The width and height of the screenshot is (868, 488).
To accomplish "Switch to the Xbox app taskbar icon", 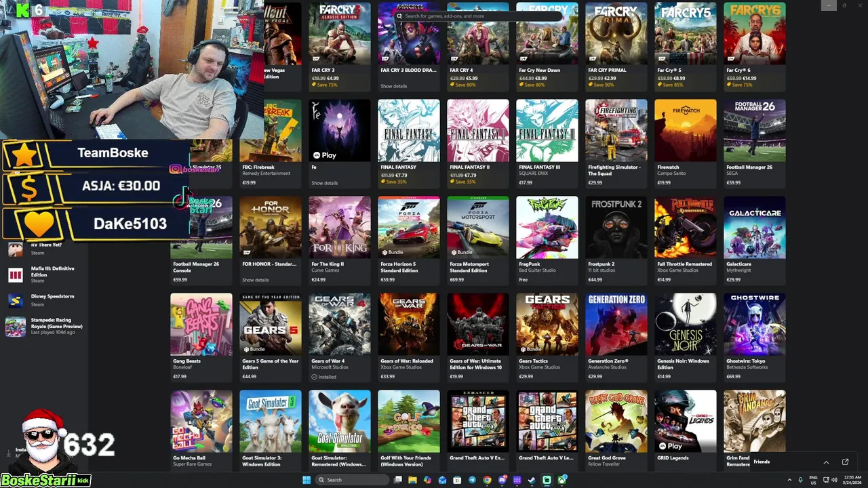I will coord(562,480).
